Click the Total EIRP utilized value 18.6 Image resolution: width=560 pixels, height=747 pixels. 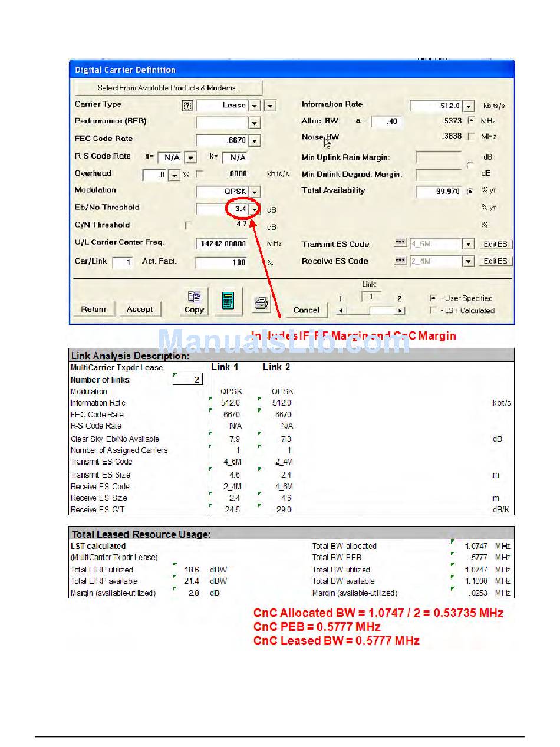(x=192, y=570)
